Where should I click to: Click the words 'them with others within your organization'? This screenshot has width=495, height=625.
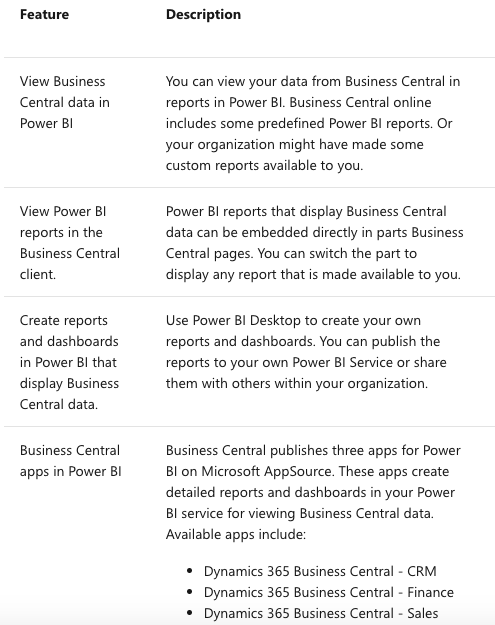tap(295, 383)
